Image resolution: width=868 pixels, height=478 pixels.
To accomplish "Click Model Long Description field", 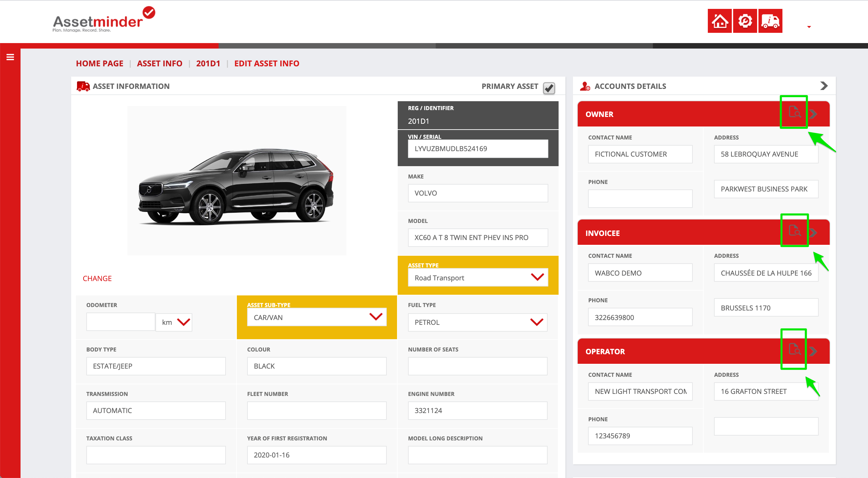I will (x=478, y=455).
